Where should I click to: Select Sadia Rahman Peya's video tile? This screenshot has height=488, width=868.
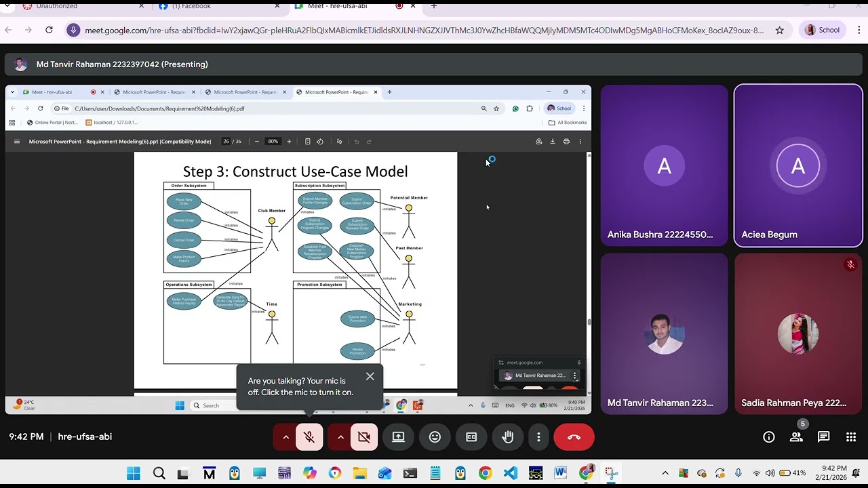pos(798,333)
